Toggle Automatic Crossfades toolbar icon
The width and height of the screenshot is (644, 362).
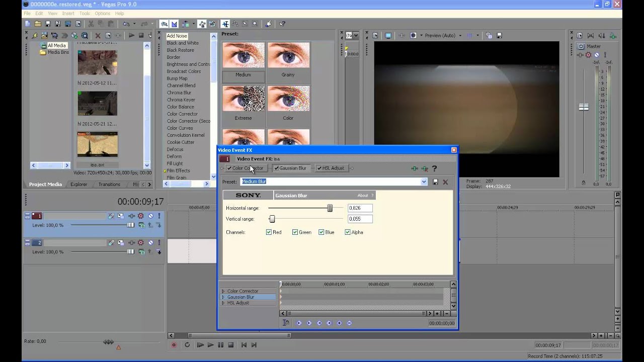[175, 24]
